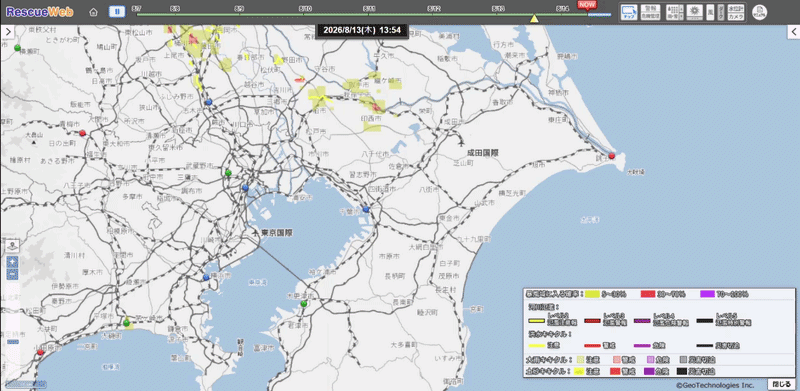
Task: Jump to the NOW marker
Action: [586, 5]
